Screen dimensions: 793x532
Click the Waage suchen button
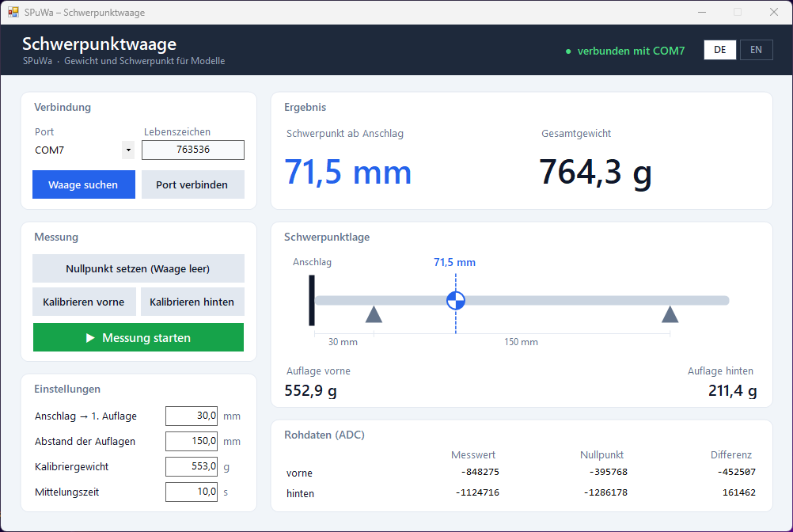pyautogui.click(x=84, y=184)
